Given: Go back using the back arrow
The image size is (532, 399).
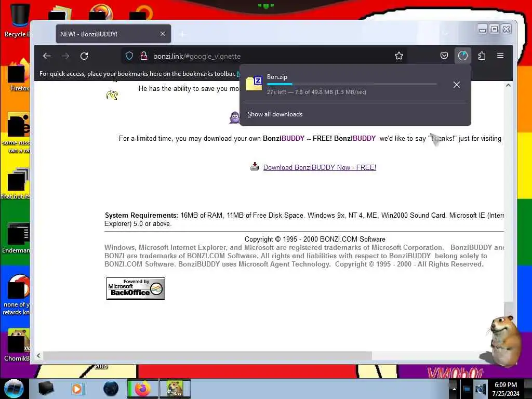Looking at the screenshot, I should (x=47, y=56).
